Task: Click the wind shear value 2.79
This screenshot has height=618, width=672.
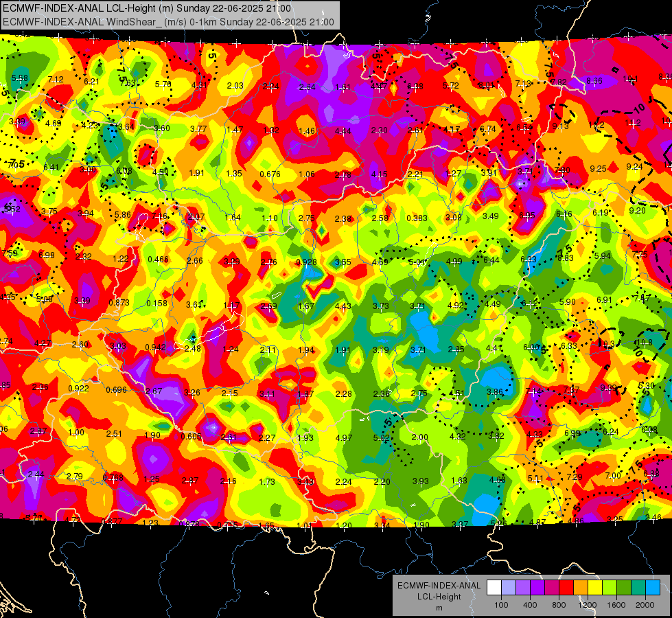Action: [75, 476]
